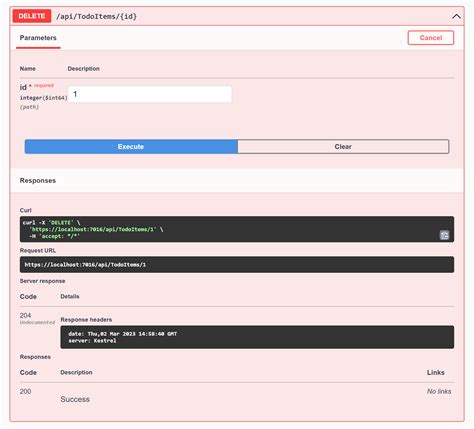Click the blue Execute button
The image size is (474, 429).
point(131,147)
